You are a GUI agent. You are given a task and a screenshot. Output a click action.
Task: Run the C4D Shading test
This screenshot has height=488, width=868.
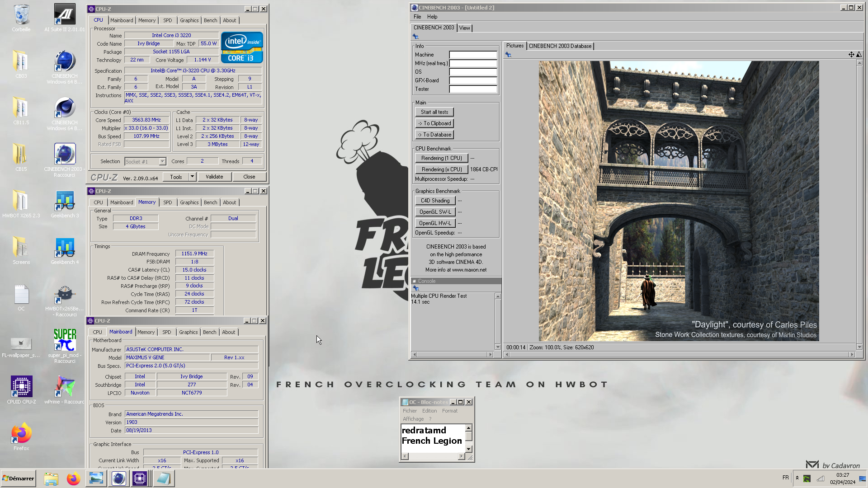click(x=435, y=201)
